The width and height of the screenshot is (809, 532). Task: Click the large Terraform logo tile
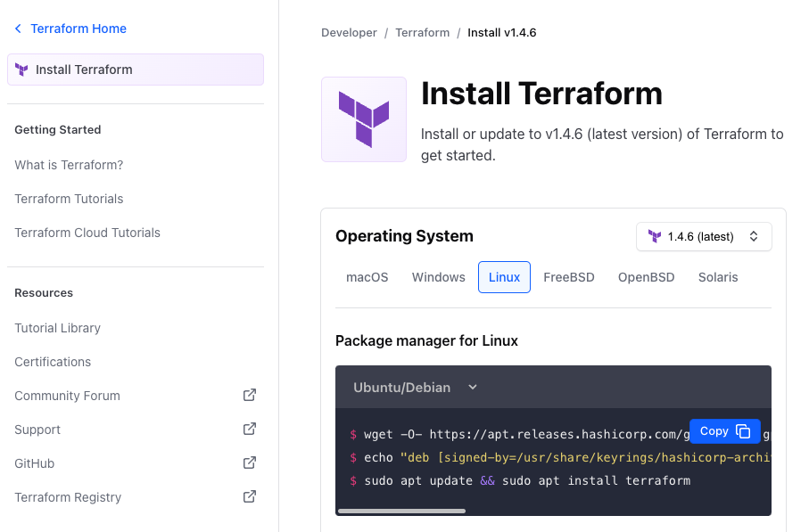364,119
